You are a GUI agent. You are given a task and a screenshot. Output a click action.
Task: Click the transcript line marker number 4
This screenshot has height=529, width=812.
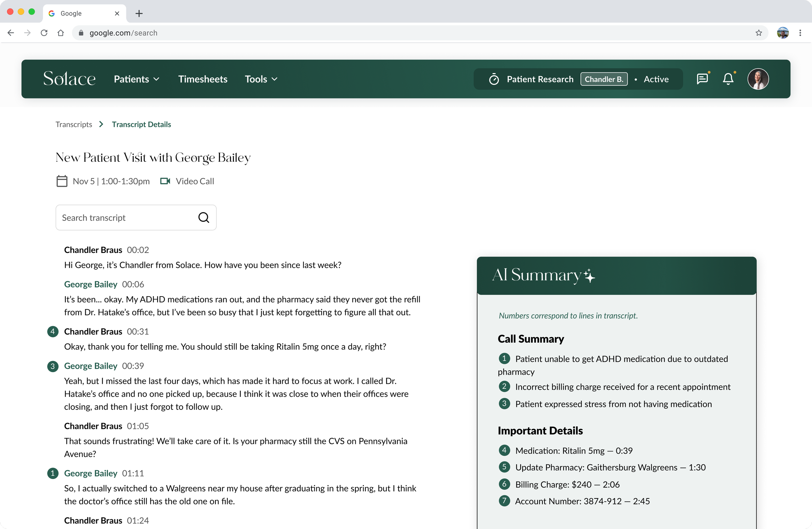[53, 331]
